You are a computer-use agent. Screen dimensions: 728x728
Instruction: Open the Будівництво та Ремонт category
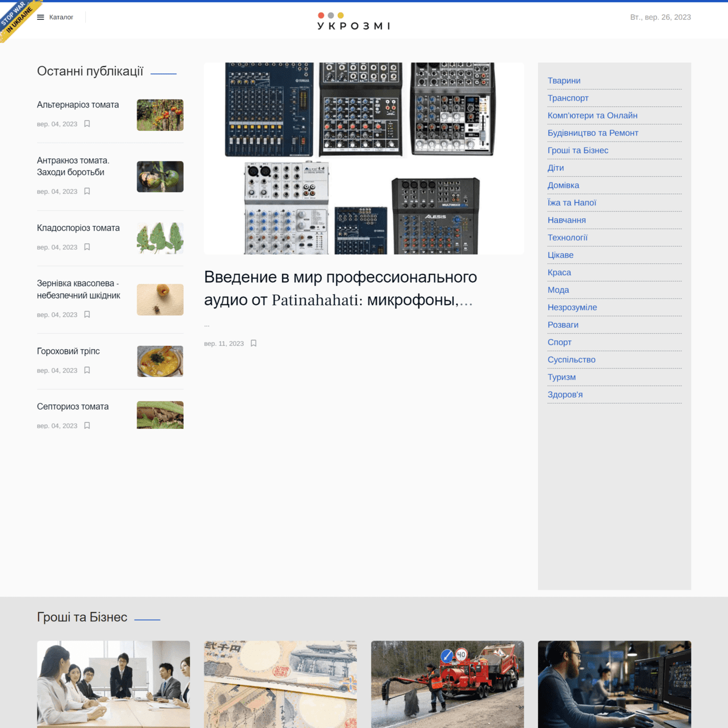click(x=593, y=133)
